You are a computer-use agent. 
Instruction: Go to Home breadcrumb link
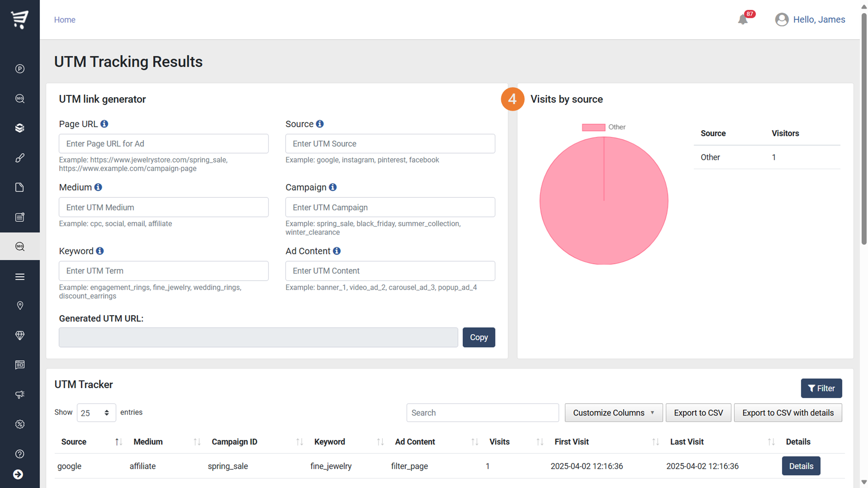pos(65,20)
